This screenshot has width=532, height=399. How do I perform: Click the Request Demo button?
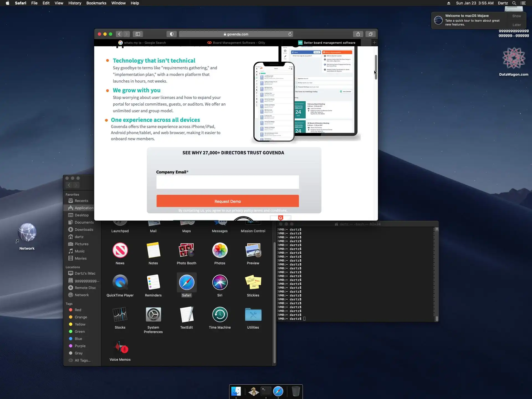click(x=227, y=201)
